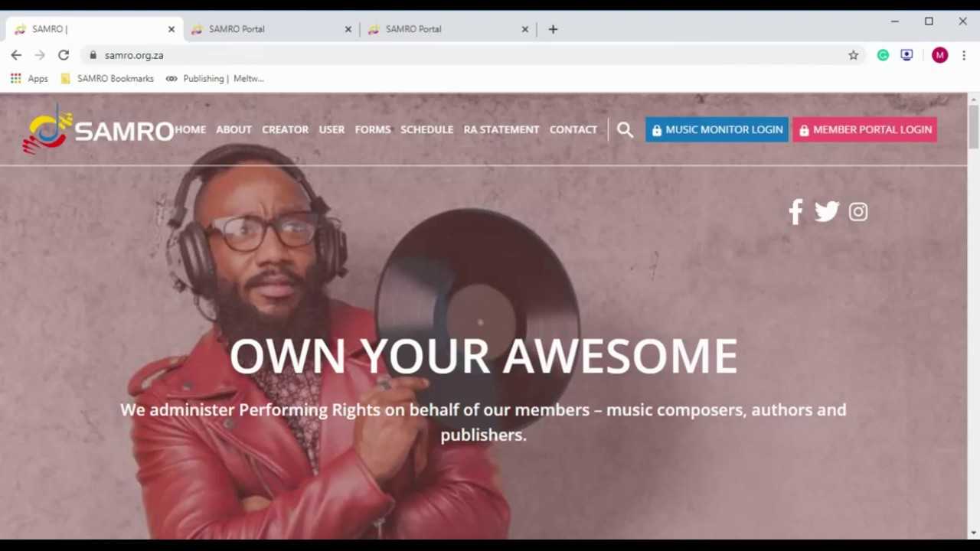Open the Apps grid shortcut
The height and width of the screenshot is (551, 980).
(x=29, y=78)
